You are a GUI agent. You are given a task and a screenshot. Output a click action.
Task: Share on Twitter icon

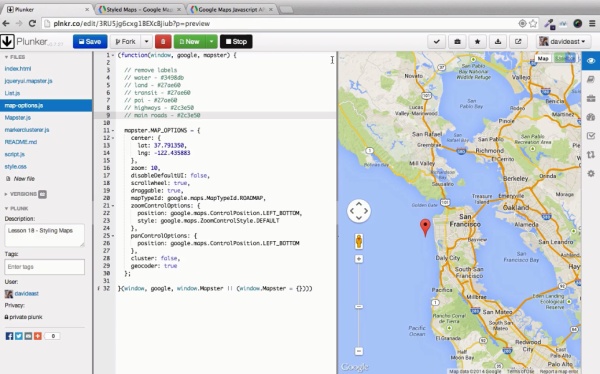pyautogui.click(x=19, y=336)
